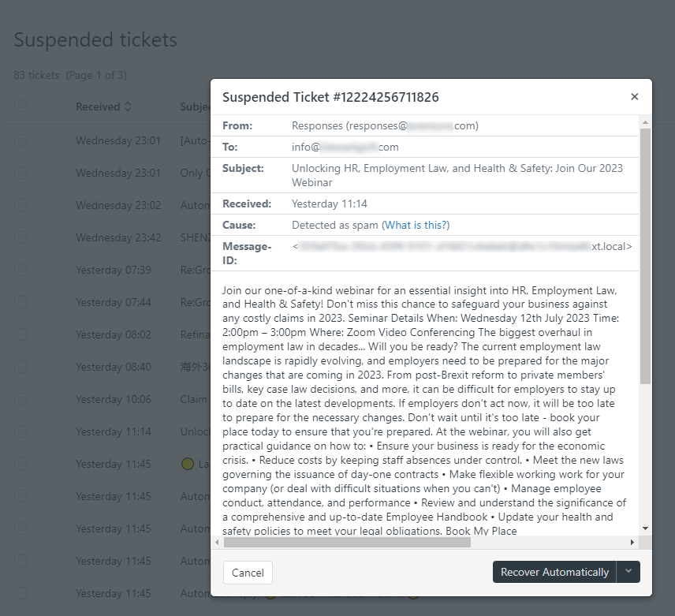
Task: Cancel the suspended ticket dialog
Action: pyautogui.click(x=248, y=572)
